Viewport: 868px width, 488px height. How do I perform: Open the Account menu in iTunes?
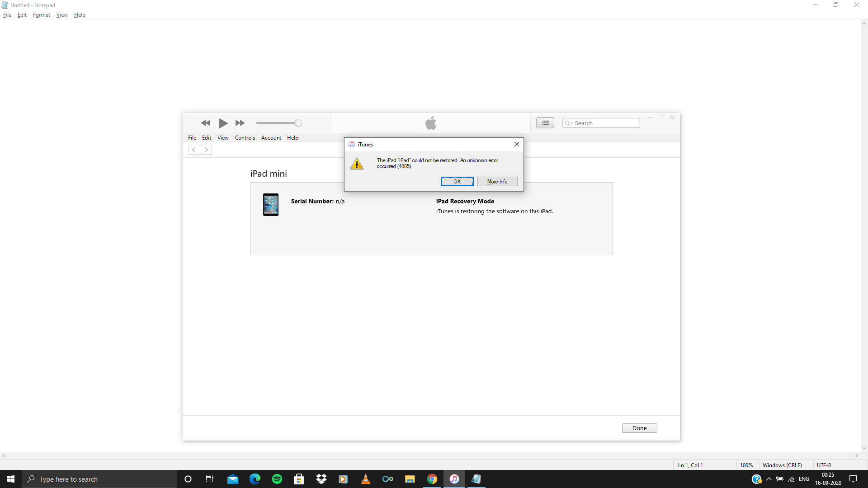click(271, 138)
